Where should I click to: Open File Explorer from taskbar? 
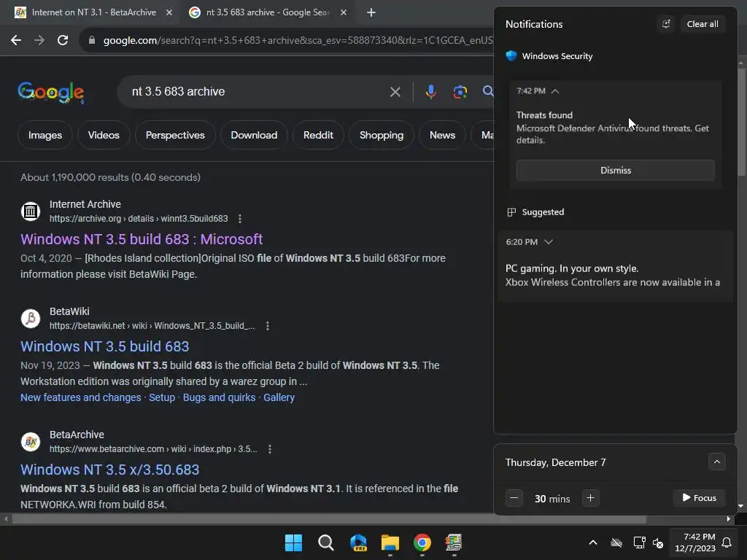390,542
